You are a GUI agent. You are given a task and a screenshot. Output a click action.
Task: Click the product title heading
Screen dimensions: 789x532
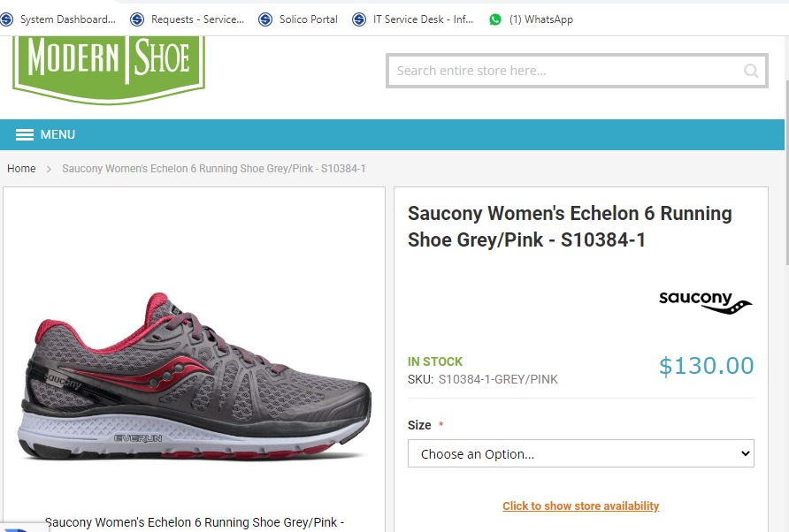[570, 226]
